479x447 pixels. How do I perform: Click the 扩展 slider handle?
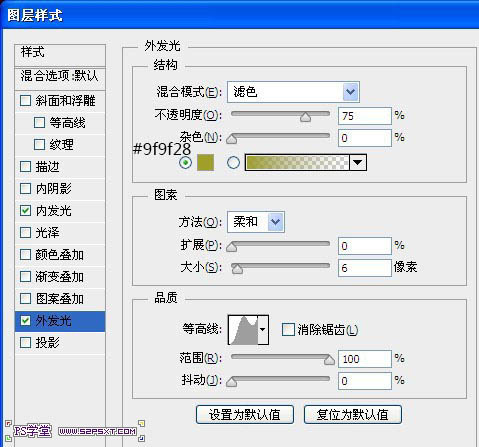pos(232,247)
